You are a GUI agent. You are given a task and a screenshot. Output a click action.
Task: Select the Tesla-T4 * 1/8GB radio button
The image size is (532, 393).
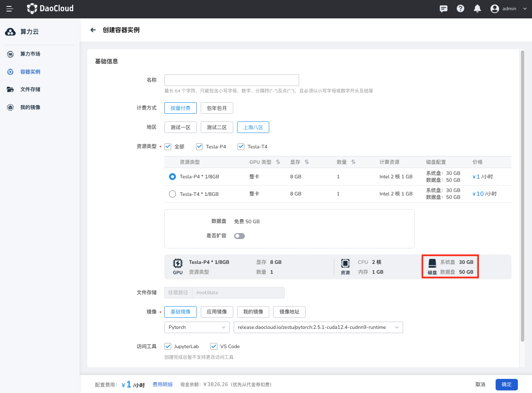pyautogui.click(x=172, y=194)
